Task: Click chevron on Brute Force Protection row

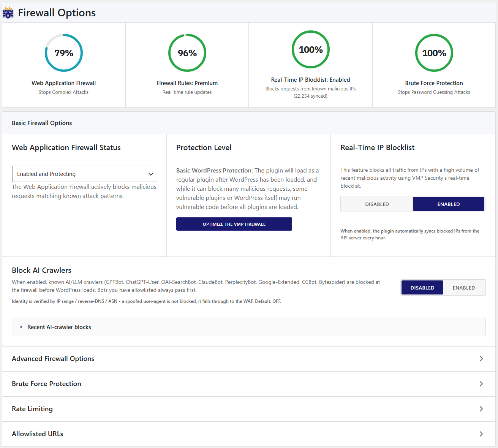Action: [481, 384]
